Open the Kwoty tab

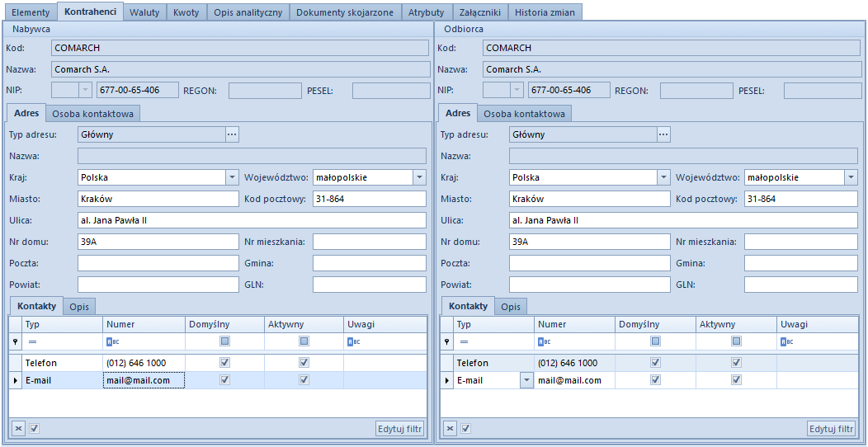pyautogui.click(x=186, y=12)
